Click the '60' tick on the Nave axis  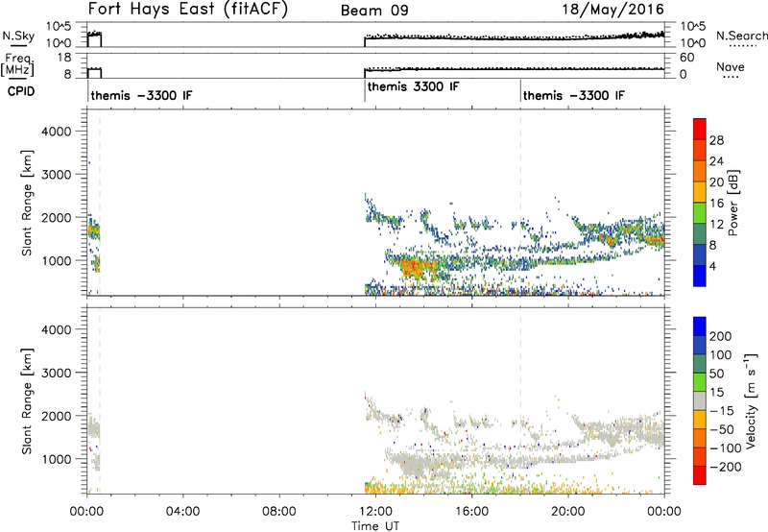pos(686,58)
